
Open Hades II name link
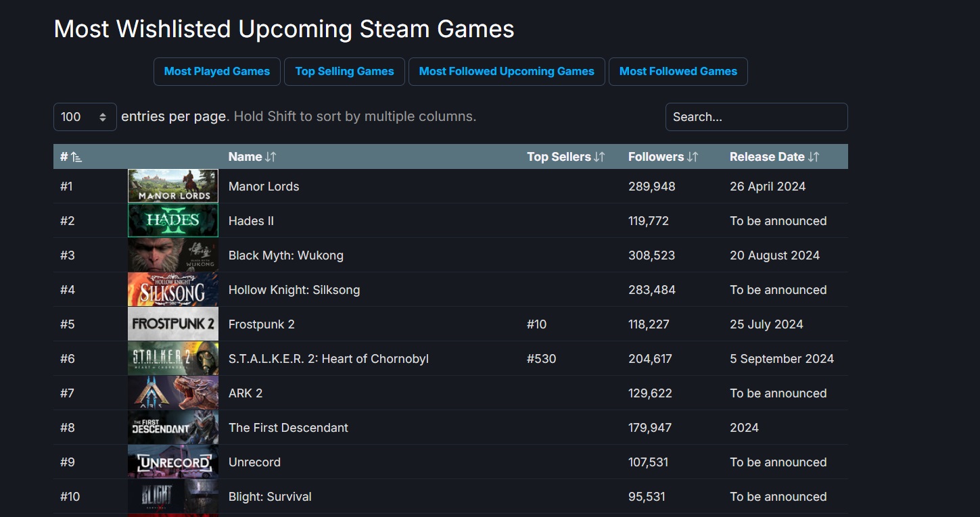point(251,221)
